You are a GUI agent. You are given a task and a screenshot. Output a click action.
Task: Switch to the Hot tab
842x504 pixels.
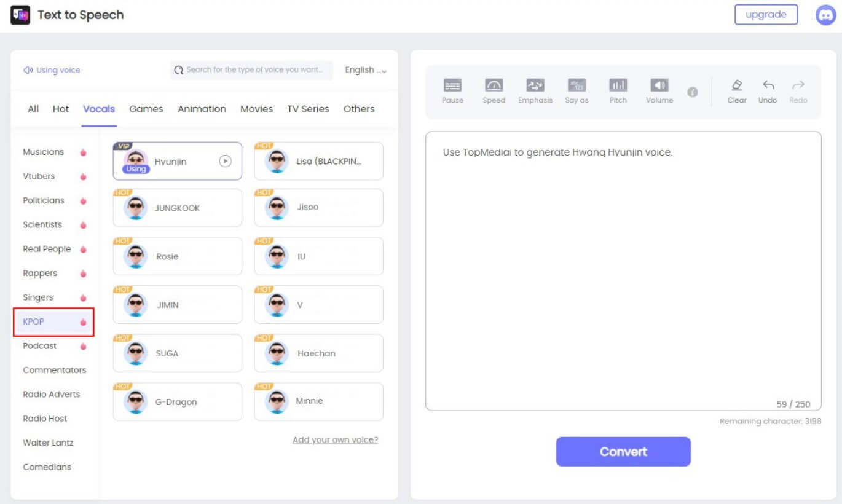pyautogui.click(x=61, y=109)
